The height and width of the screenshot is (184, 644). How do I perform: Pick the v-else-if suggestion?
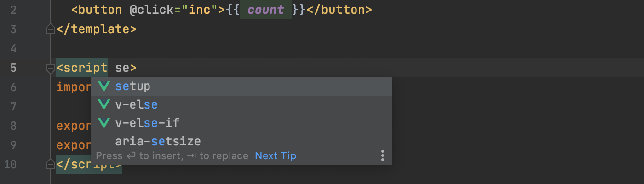(x=241, y=123)
